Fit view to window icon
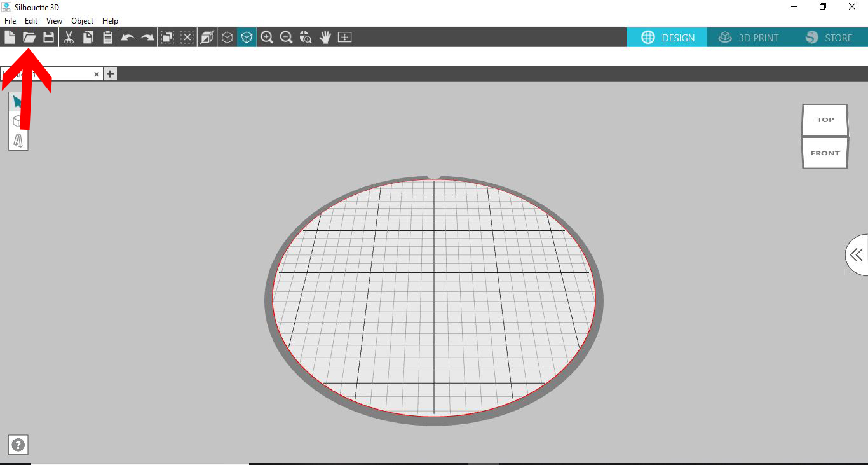 tap(344, 38)
